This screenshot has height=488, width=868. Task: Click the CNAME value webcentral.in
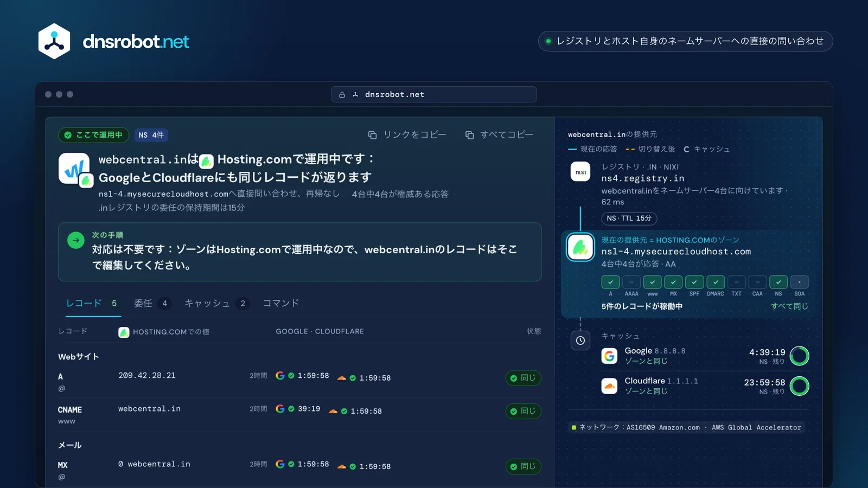point(150,409)
